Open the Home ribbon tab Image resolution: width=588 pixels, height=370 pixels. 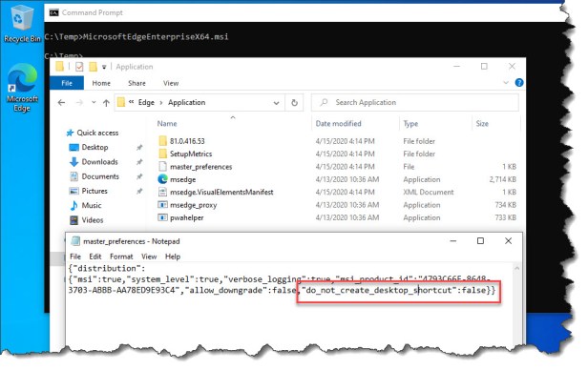pyautogui.click(x=101, y=83)
